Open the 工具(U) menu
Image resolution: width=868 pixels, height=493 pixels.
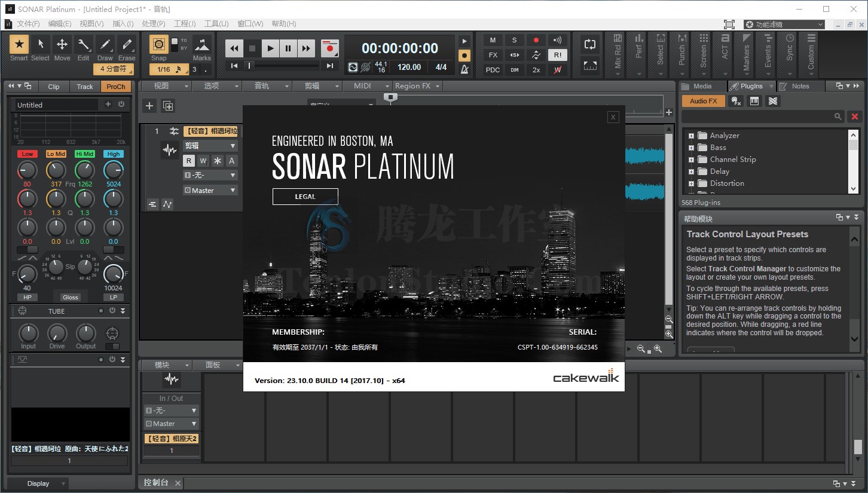click(216, 24)
